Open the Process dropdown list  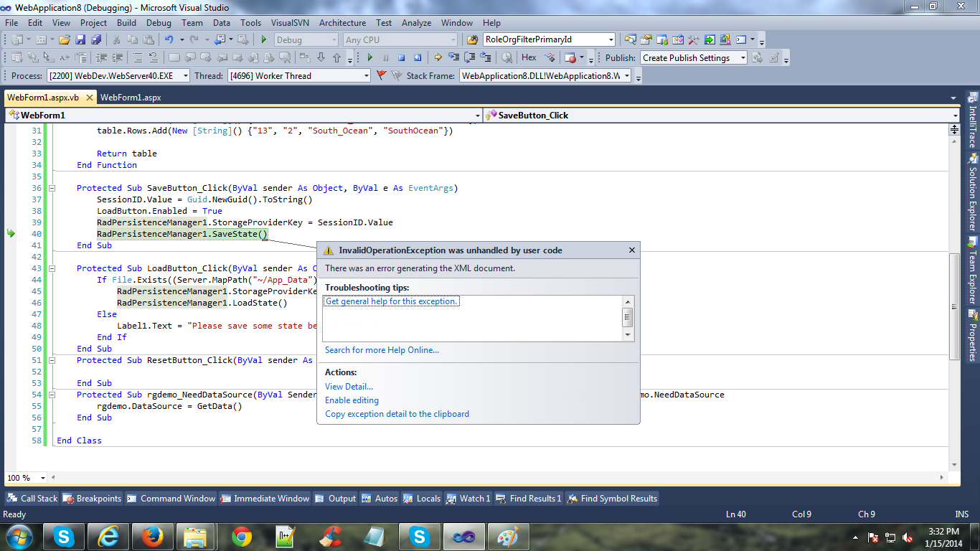185,76
